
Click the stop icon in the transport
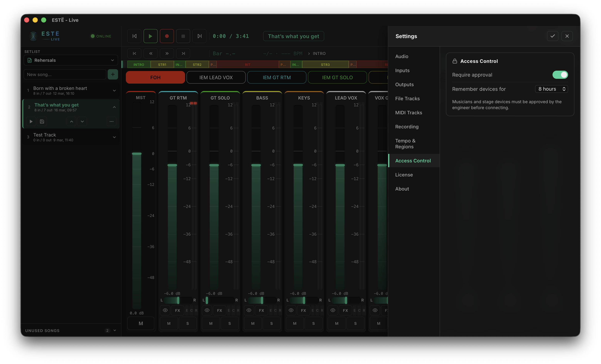point(183,36)
